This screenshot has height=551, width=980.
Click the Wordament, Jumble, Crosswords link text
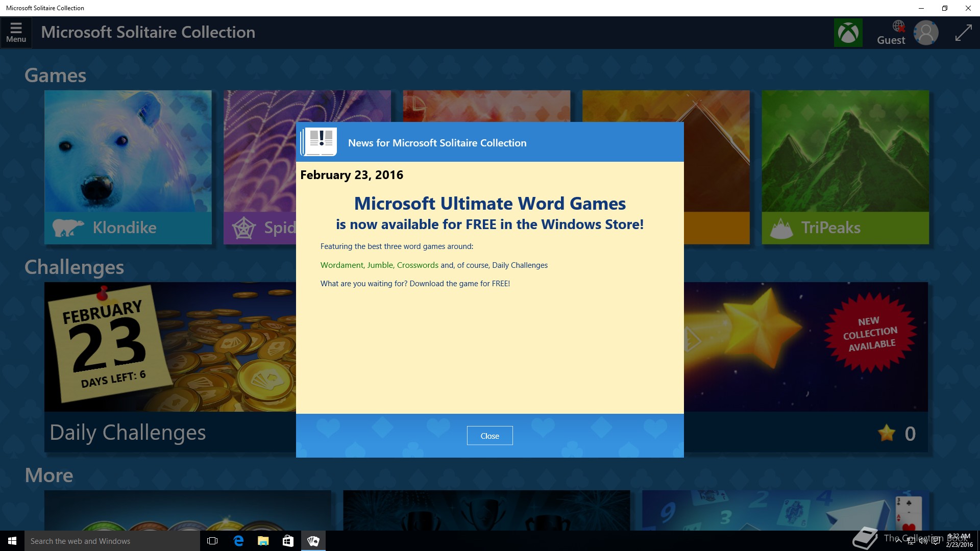pos(379,265)
